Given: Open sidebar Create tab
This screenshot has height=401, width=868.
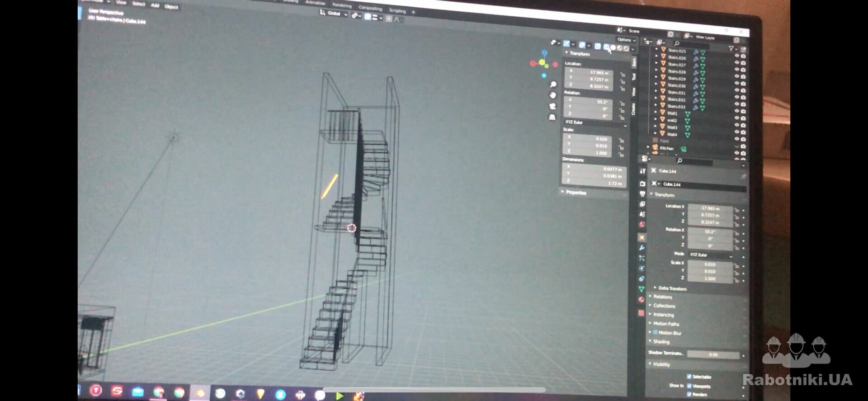Looking at the screenshot, I should [x=633, y=109].
